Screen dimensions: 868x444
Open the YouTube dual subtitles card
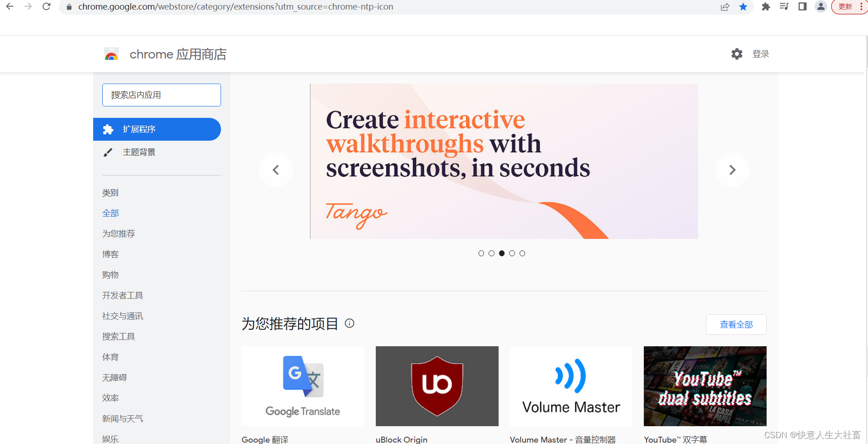coord(705,386)
